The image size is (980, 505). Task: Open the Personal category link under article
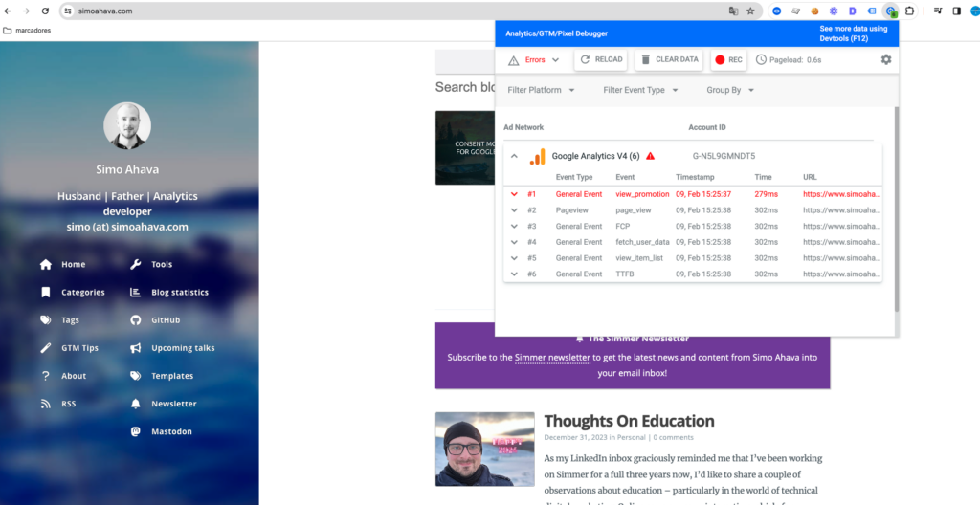(x=632, y=437)
